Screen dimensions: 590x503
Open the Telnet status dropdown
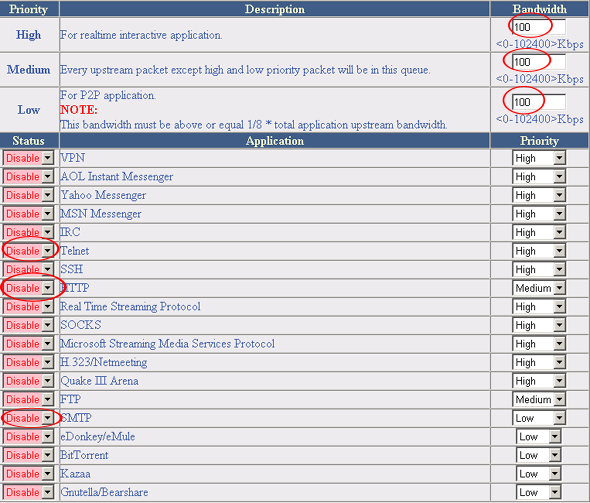click(x=28, y=251)
